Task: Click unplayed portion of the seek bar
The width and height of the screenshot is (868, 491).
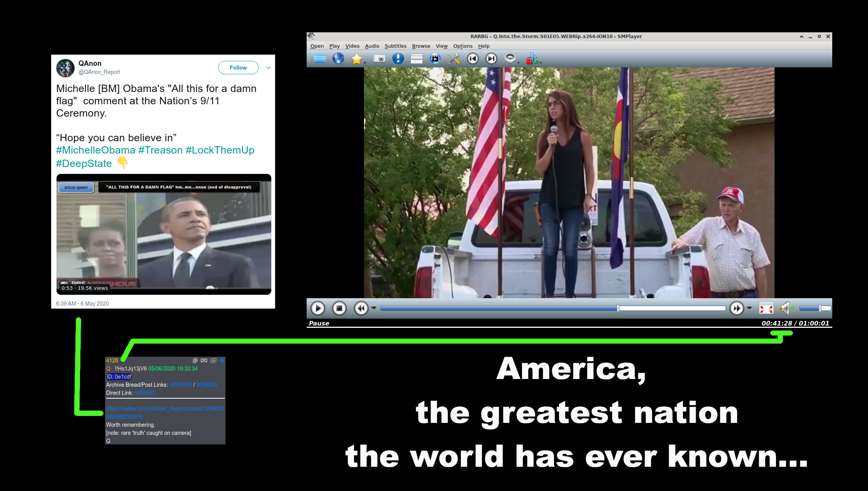Action: coord(672,308)
